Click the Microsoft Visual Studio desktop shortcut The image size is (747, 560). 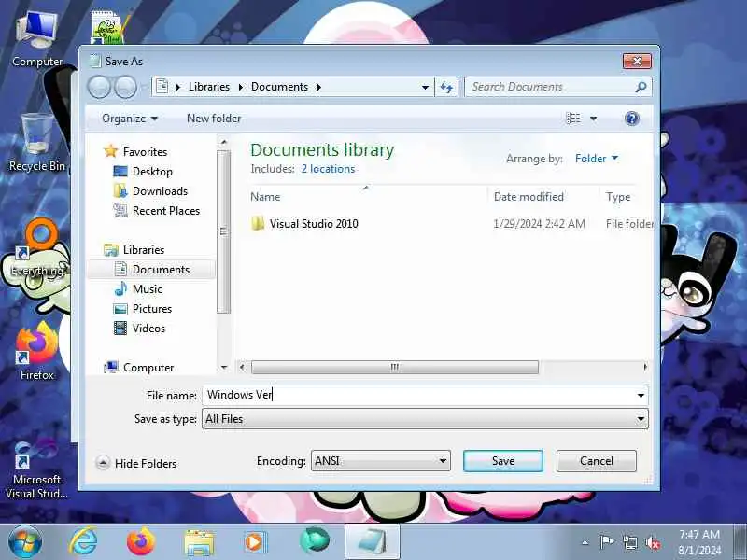pyautogui.click(x=36, y=469)
